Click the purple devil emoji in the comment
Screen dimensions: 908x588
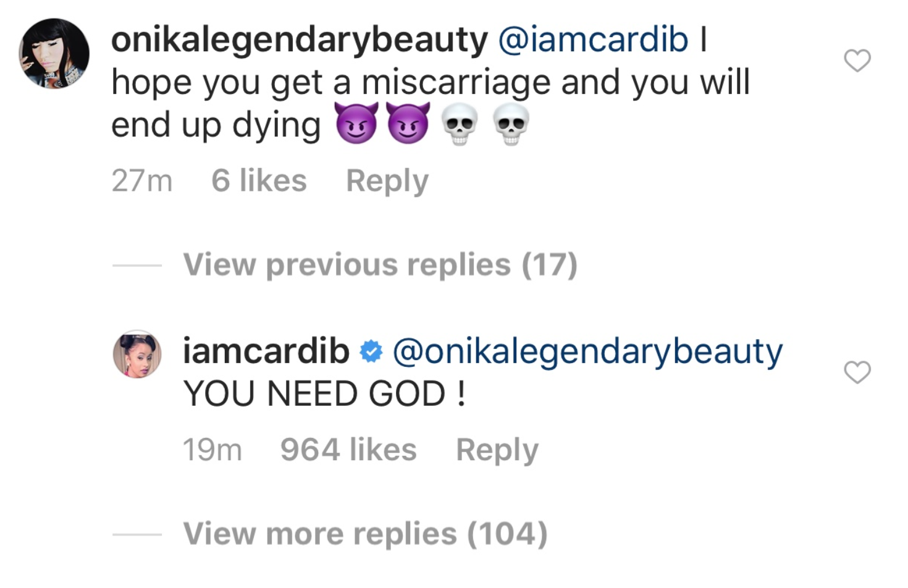coord(356,124)
